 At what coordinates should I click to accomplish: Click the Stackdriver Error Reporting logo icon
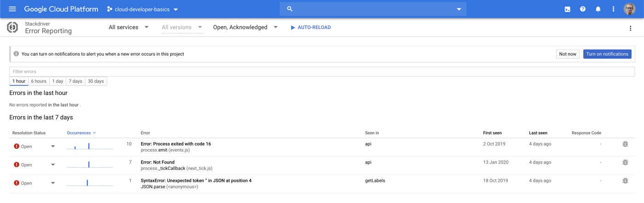point(12,28)
